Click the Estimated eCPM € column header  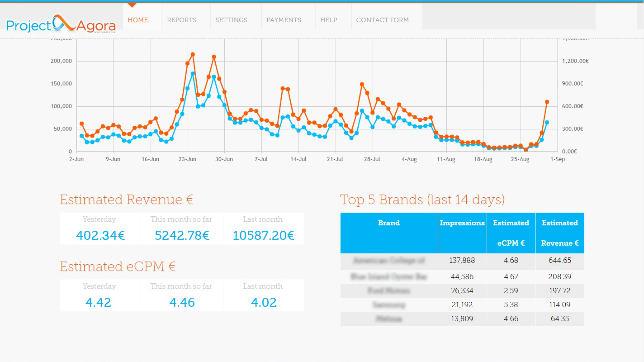[511, 233]
